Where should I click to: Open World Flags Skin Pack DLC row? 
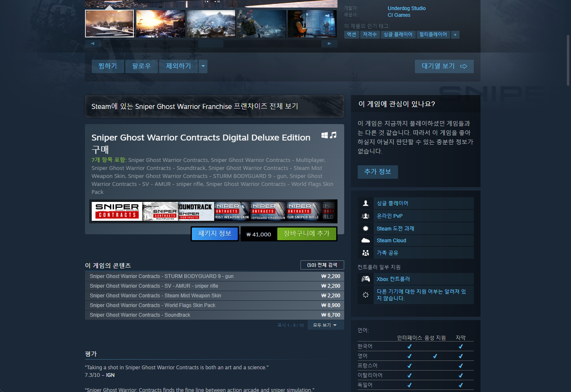(x=215, y=305)
